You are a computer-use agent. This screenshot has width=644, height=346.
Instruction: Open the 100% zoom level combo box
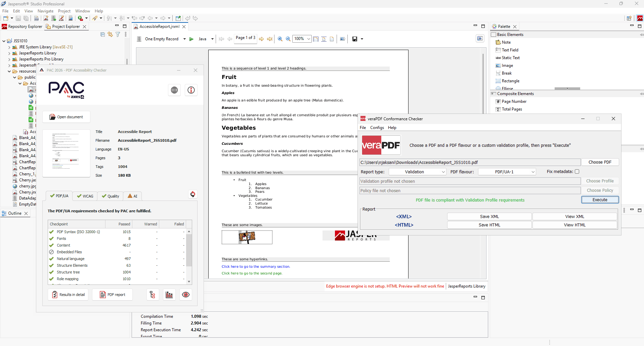click(x=302, y=39)
